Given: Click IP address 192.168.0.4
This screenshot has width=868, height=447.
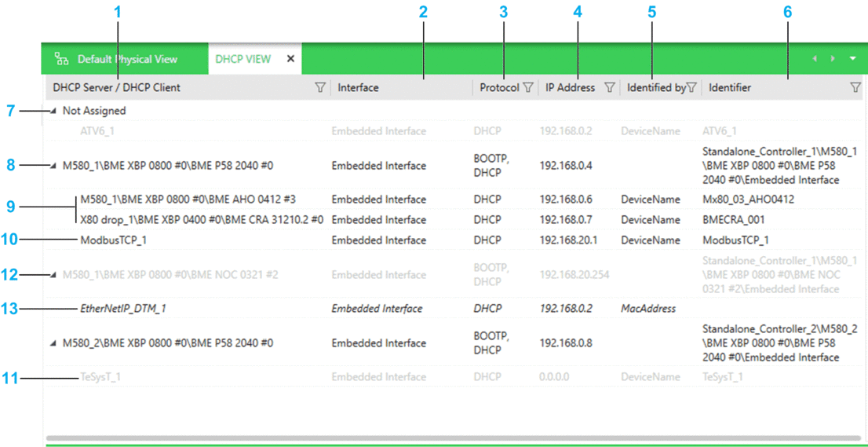Looking at the screenshot, I should (566, 166).
